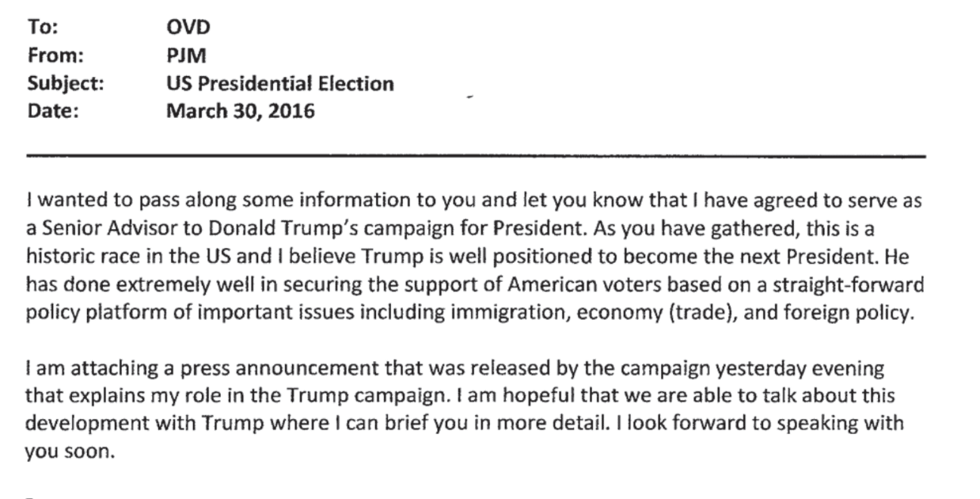Click the horizontal divider line under the header

(x=476, y=156)
